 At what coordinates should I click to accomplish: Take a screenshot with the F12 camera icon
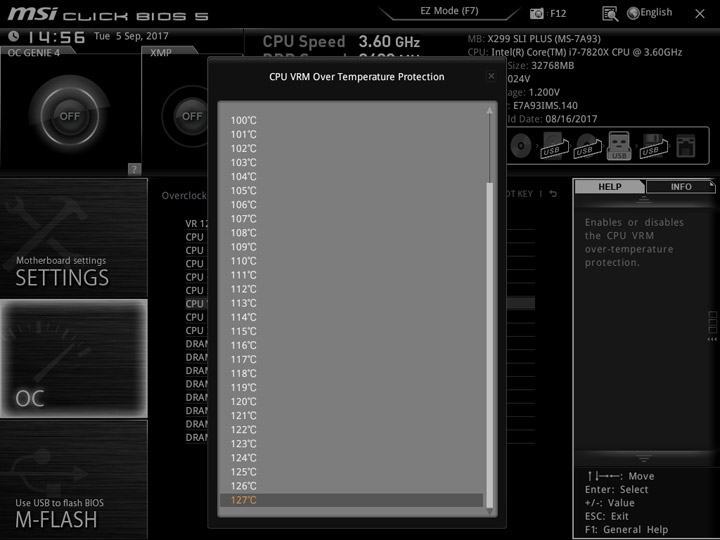536,13
